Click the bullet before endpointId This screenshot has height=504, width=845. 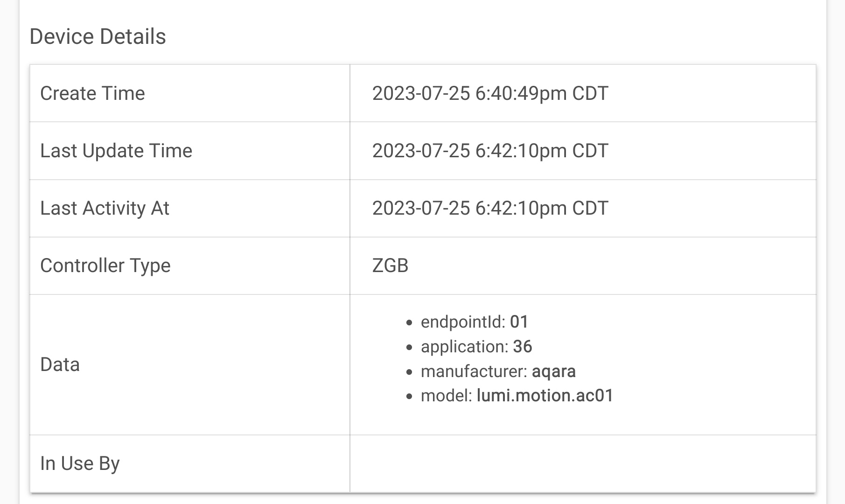410,322
